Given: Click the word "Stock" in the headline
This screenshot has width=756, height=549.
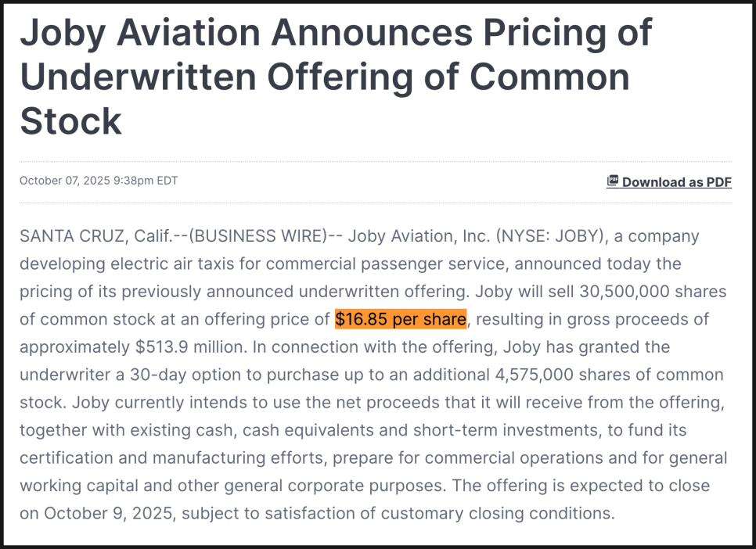Looking at the screenshot, I should tap(71, 121).
